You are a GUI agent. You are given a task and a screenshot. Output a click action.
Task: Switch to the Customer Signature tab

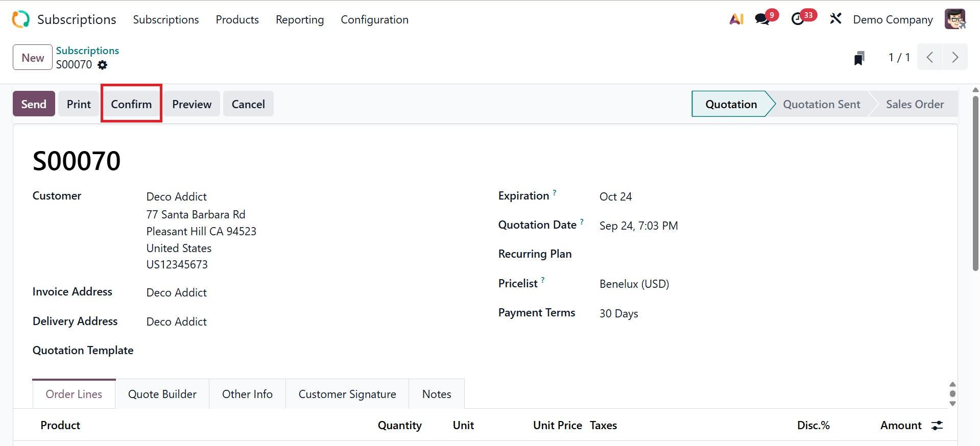pyautogui.click(x=347, y=394)
